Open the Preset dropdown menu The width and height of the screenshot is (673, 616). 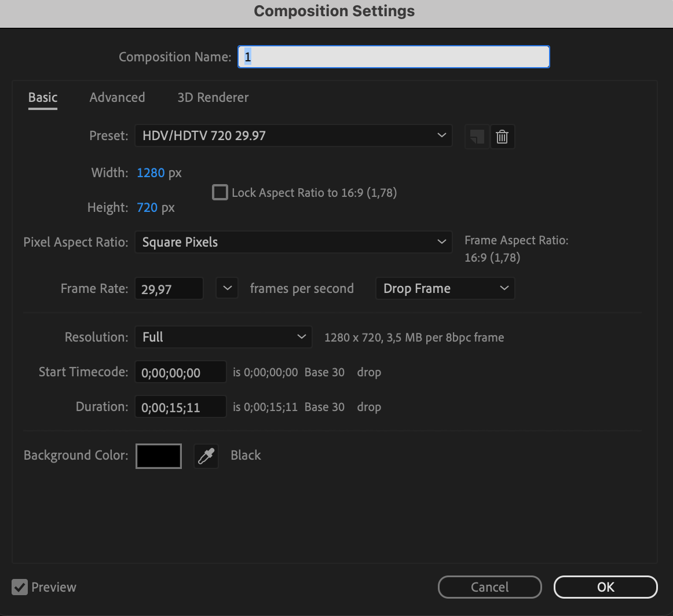pos(293,136)
